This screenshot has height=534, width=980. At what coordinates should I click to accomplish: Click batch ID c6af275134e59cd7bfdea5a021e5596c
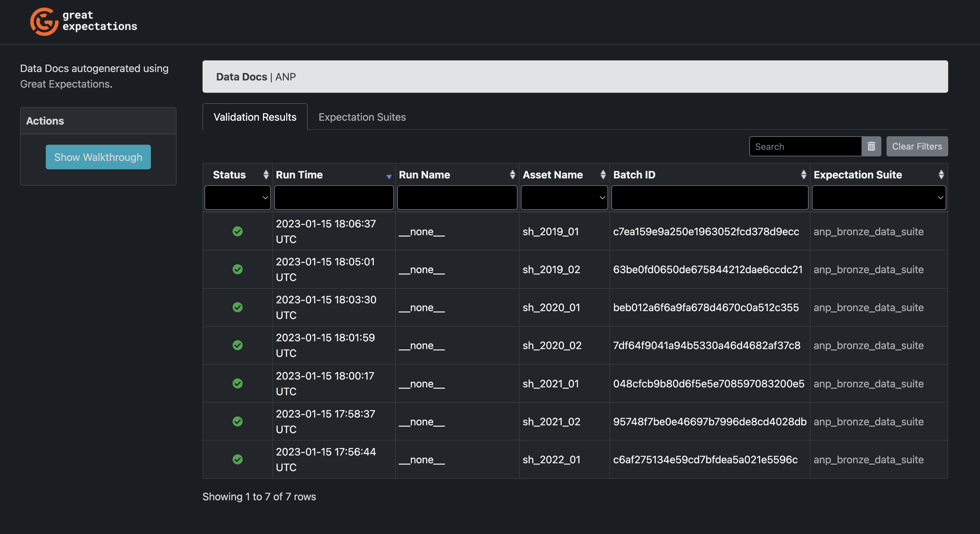point(705,460)
